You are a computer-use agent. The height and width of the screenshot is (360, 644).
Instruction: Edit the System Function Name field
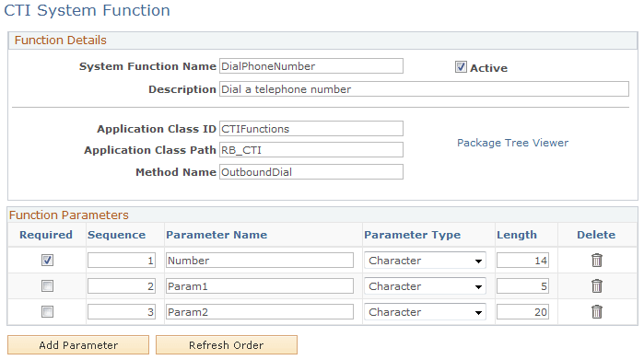pos(311,66)
